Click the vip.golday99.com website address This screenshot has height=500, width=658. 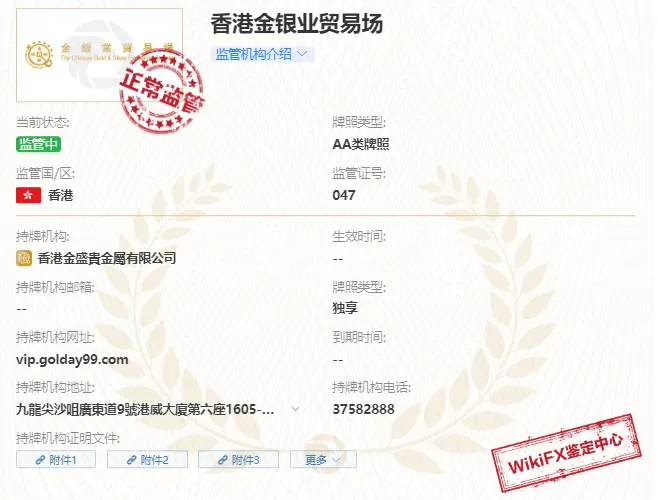click(72, 360)
